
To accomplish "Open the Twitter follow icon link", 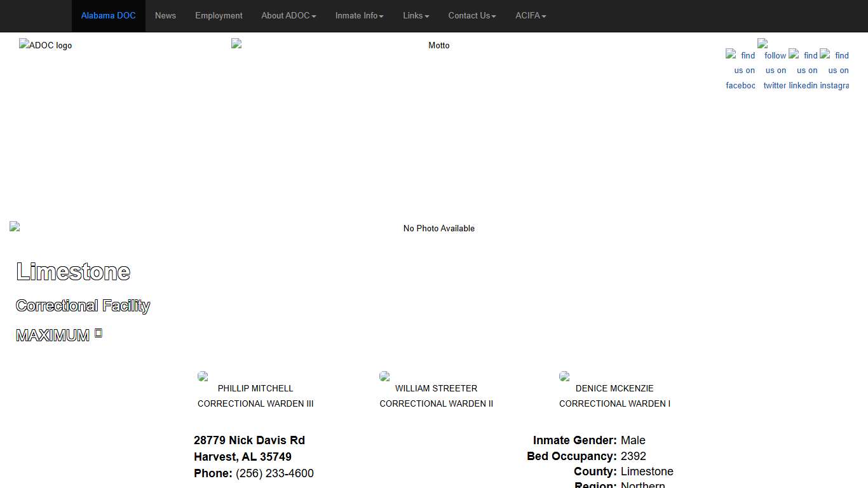I will (x=772, y=64).
